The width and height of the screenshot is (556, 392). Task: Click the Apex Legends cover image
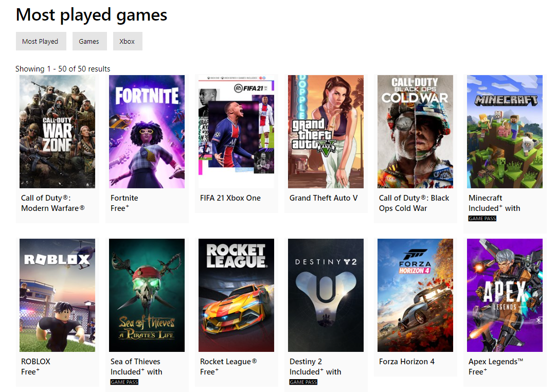(505, 295)
